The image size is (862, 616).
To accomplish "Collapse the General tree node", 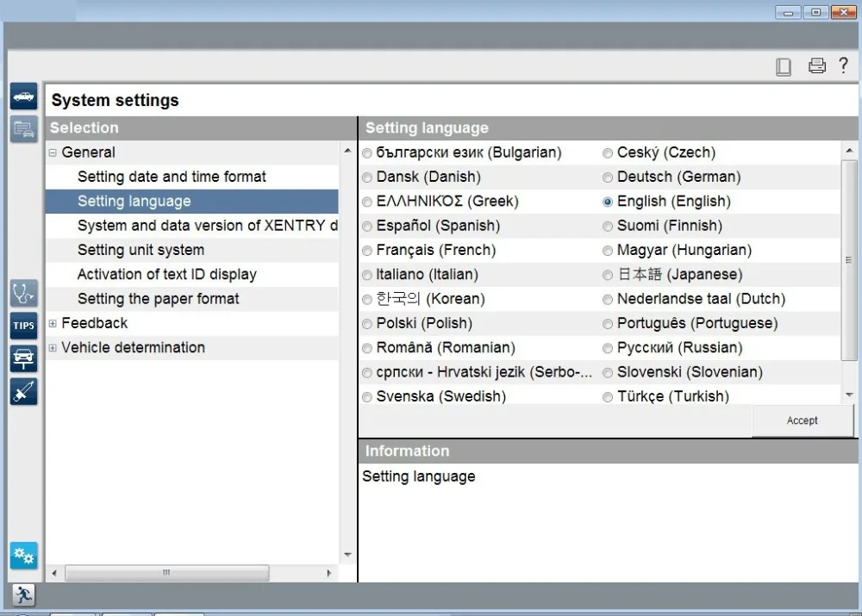I will 53,152.
